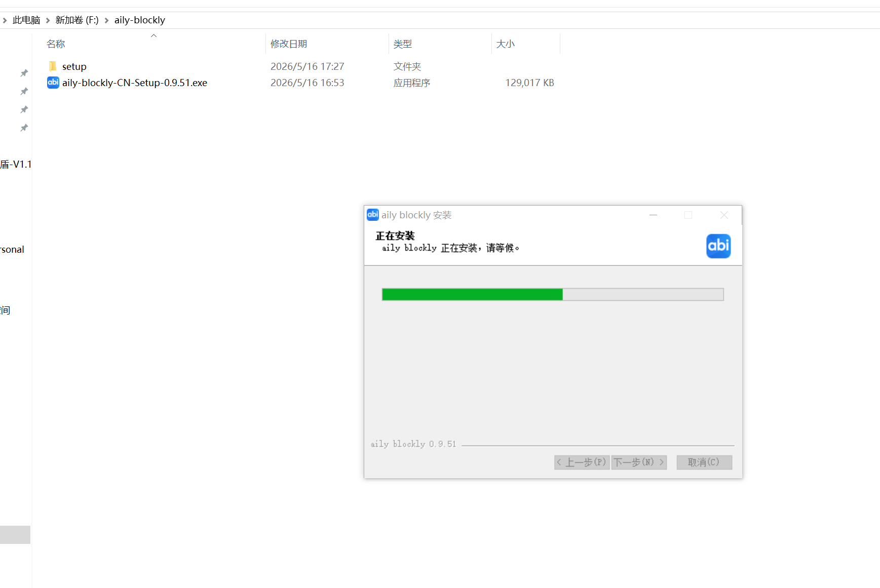Viewport: 880px width, 588px height.
Task: Click the 下一步(N) button in installer
Action: (x=639, y=462)
